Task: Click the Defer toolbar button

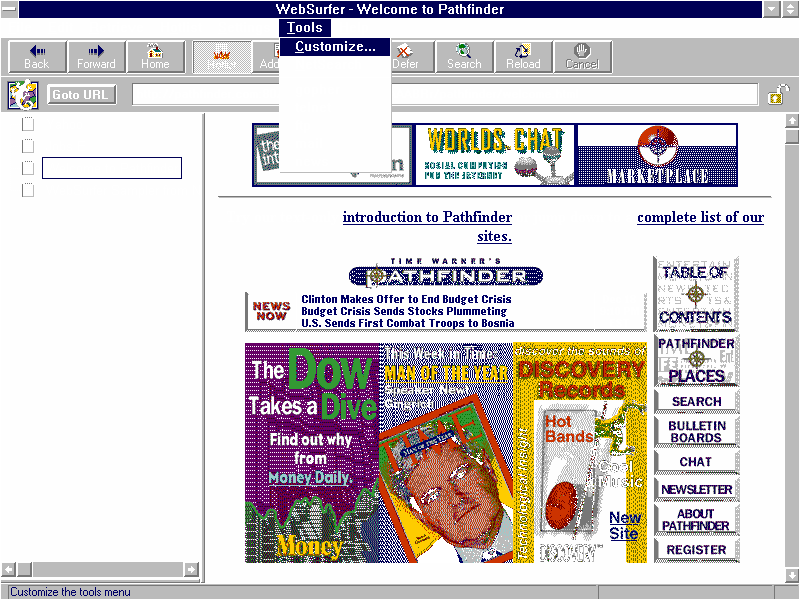Action: click(412, 57)
